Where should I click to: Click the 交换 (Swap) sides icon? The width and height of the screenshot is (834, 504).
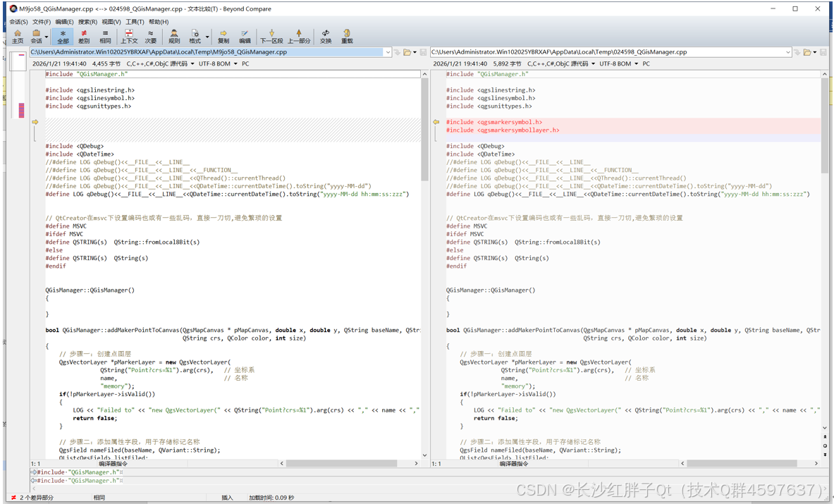click(x=325, y=36)
